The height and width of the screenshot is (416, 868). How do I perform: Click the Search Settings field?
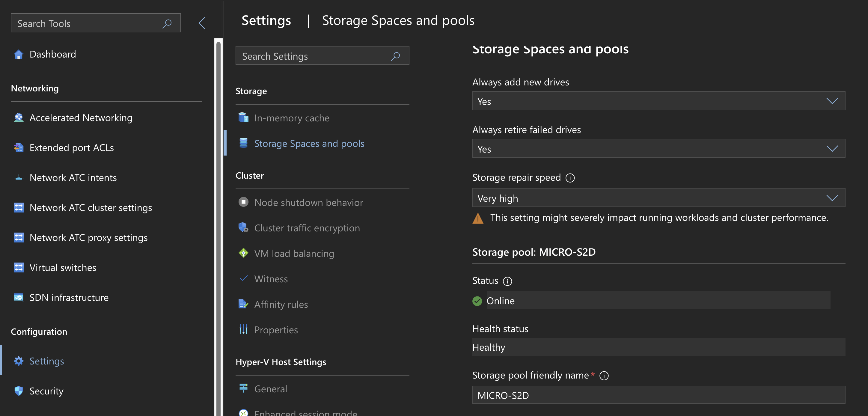(x=315, y=56)
